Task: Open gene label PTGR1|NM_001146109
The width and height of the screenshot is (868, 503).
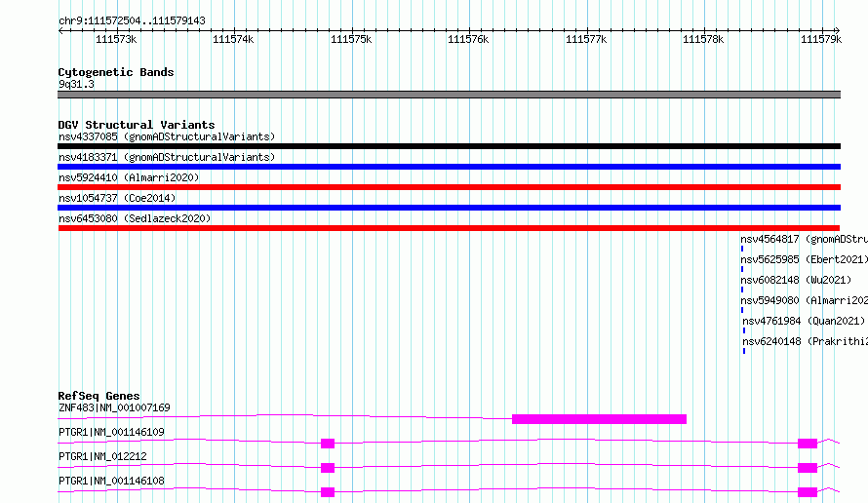Action: 111,432
